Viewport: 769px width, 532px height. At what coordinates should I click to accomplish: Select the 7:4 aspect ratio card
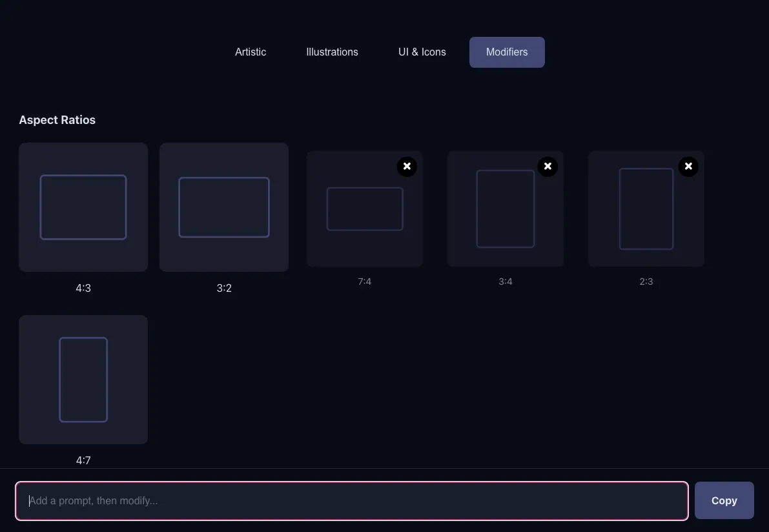[365, 209]
